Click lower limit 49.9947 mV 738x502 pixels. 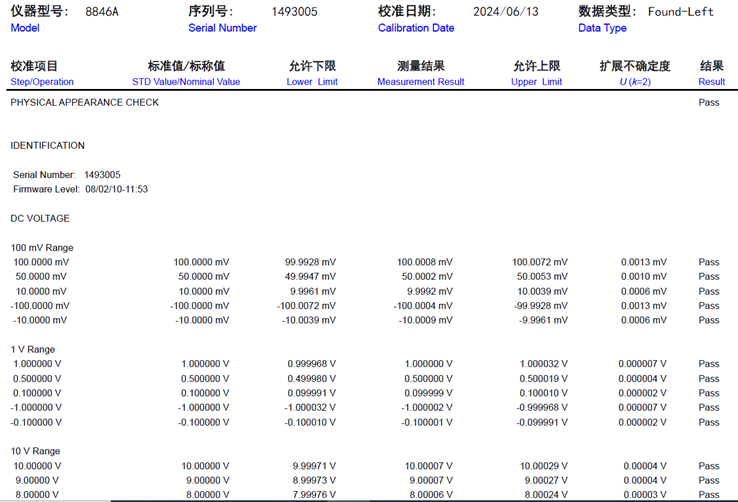pos(310,277)
